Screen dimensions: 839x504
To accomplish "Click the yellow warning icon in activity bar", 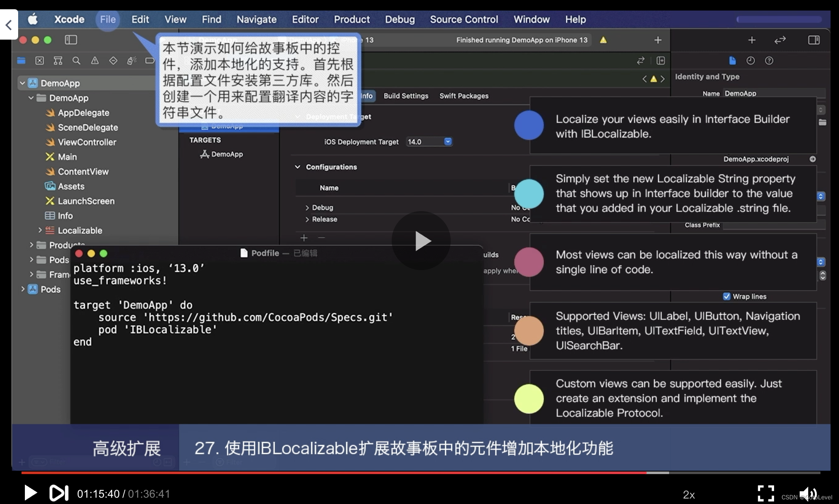I will (603, 40).
